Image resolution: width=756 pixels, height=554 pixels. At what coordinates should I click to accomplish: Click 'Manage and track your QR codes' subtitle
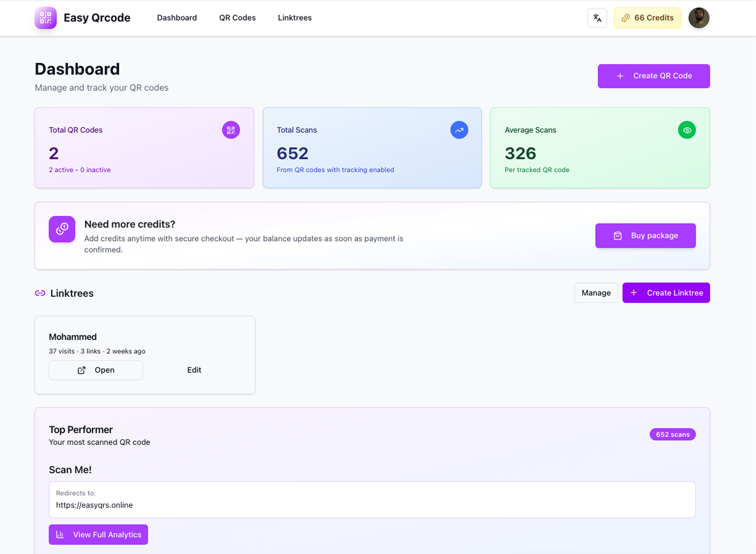pyautogui.click(x=102, y=88)
